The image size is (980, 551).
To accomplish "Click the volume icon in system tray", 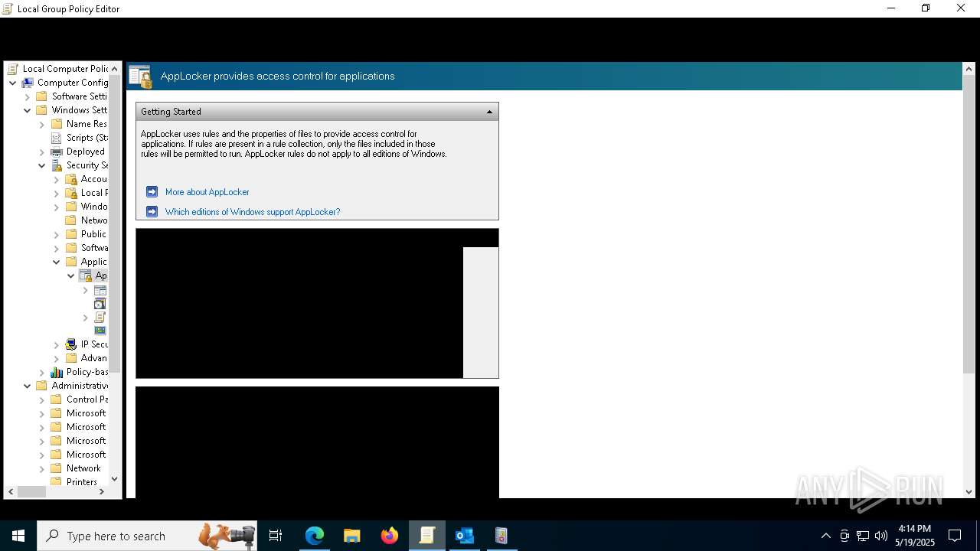I will (881, 536).
